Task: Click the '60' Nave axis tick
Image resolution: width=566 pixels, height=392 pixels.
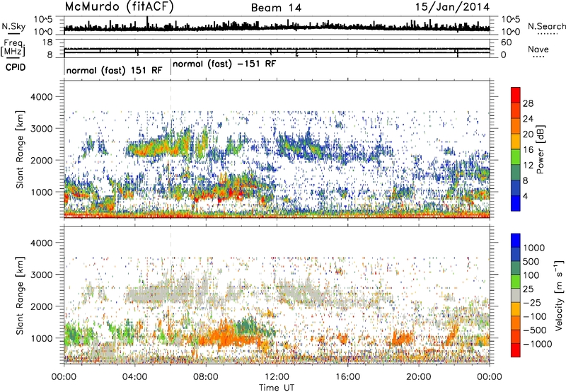Action: pos(506,42)
